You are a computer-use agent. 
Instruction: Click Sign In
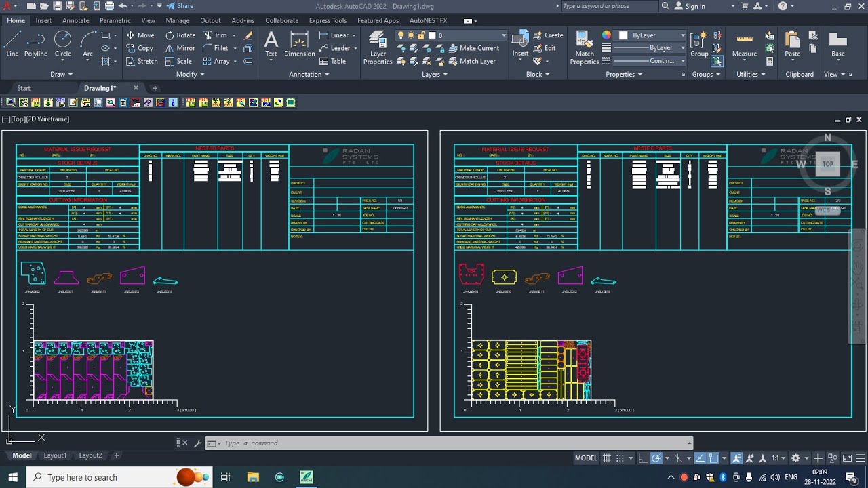click(690, 6)
